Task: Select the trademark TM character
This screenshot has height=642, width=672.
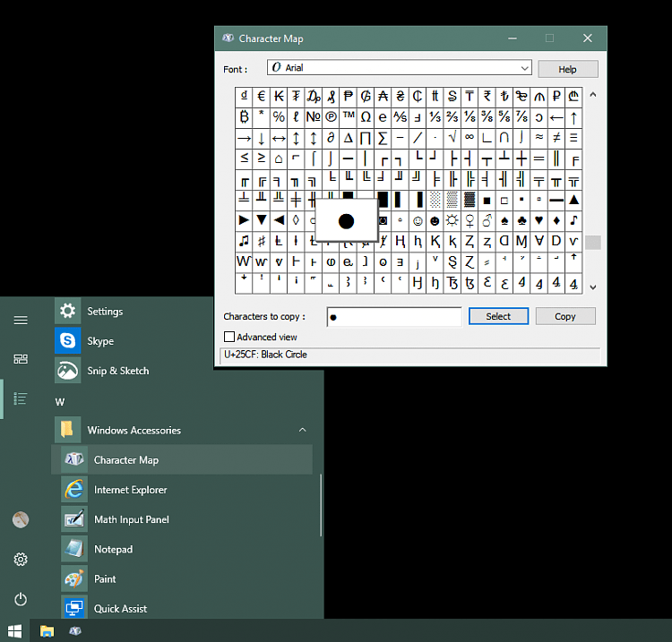Action: pos(349,117)
